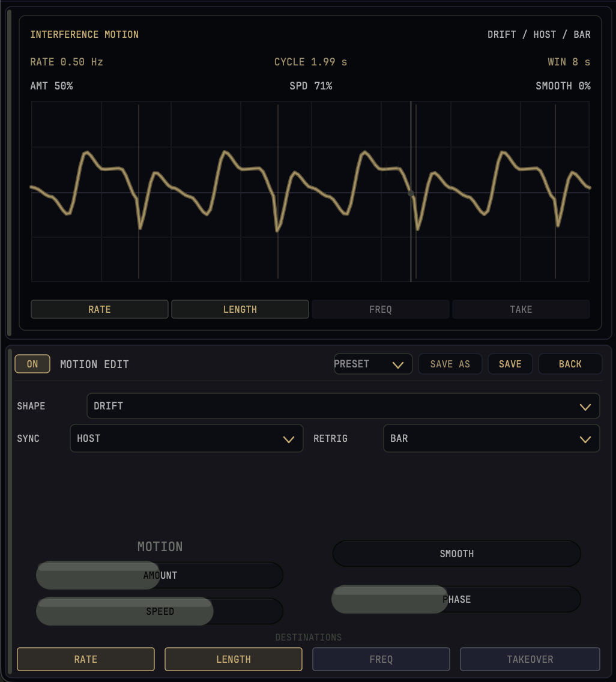Open the SYNC dropdown showing HOST
The image size is (616, 682).
click(186, 438)
